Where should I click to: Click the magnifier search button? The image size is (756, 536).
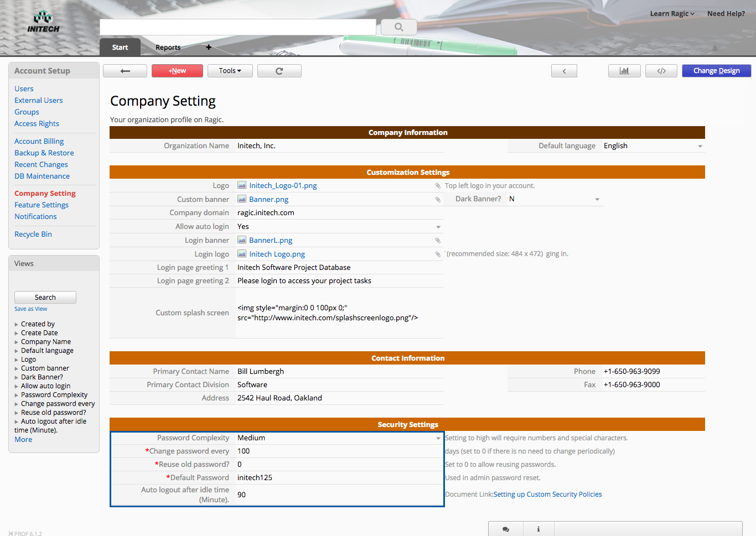(398, 27)
